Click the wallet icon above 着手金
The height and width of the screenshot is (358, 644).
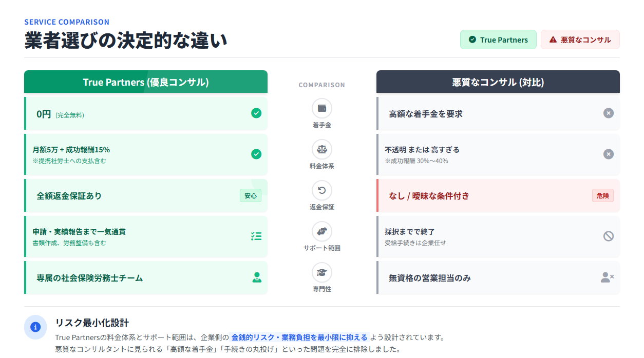(322, 108)
